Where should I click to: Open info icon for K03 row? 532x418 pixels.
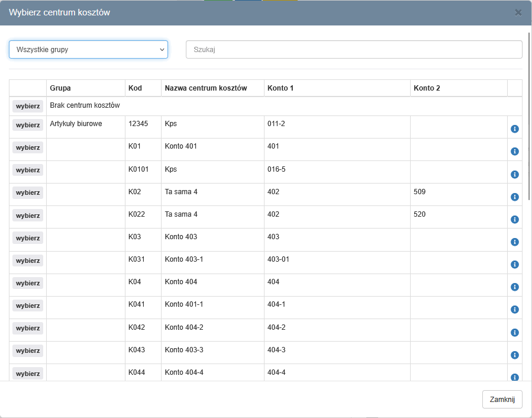(514, 242)
